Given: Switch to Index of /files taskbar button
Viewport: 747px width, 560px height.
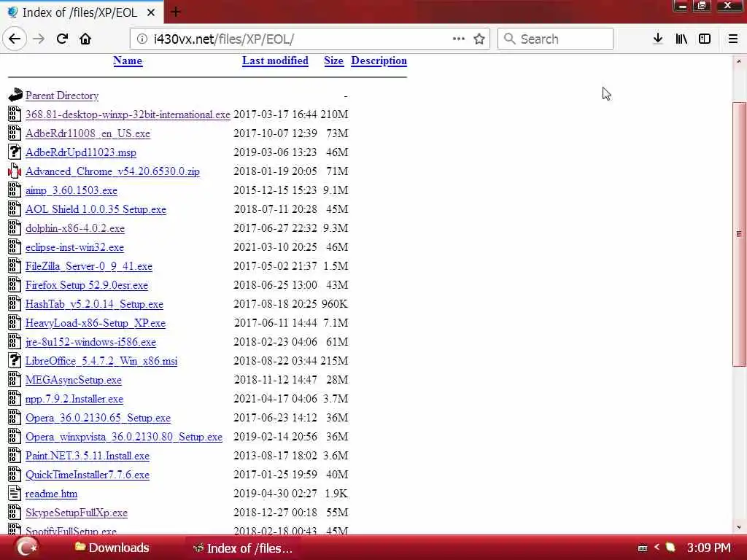Looking at the screenshot, I should pos(242,548).
